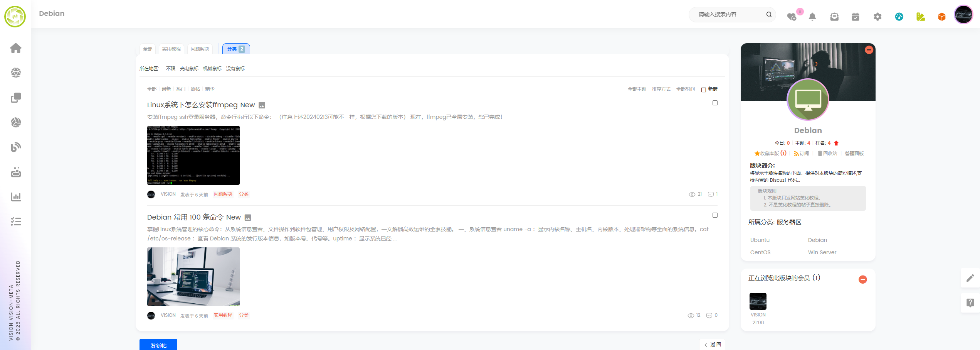980x350 pixels.
Task: Click the home icon in left sidebar
Action: coord(16,48)
